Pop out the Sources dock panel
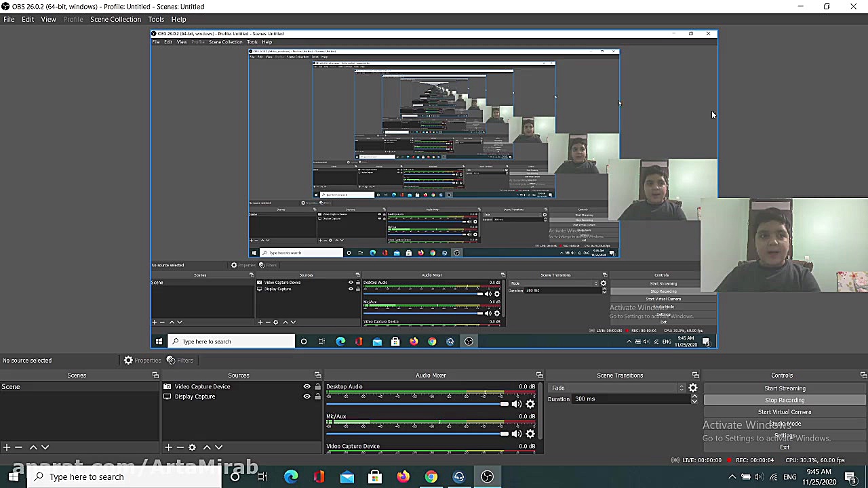The image size is (868, 488). tap(317, 375)
